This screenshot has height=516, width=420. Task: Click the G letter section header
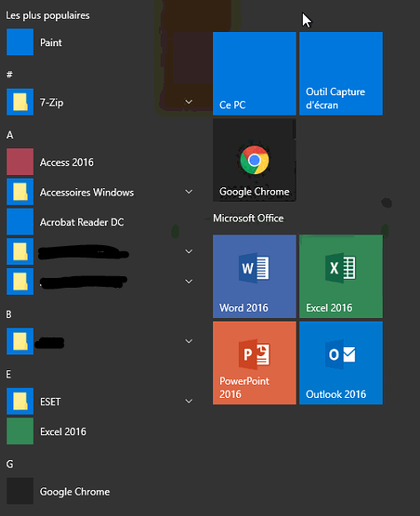[10, 464]
